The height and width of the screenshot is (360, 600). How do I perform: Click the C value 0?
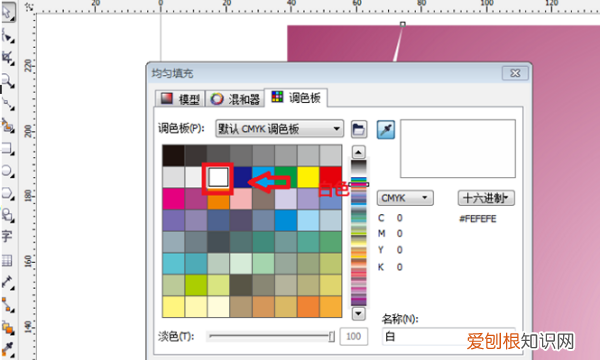(x=399, y=218)
